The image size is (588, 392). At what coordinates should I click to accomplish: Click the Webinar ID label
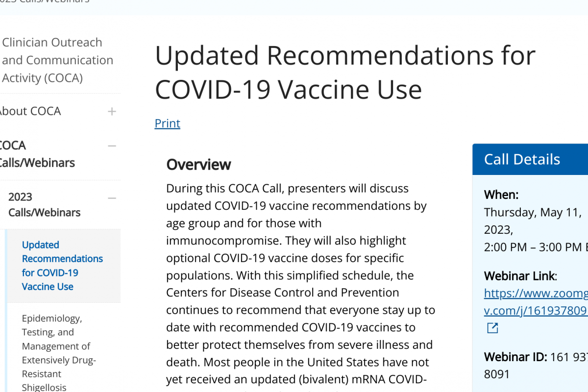[515, 357]
